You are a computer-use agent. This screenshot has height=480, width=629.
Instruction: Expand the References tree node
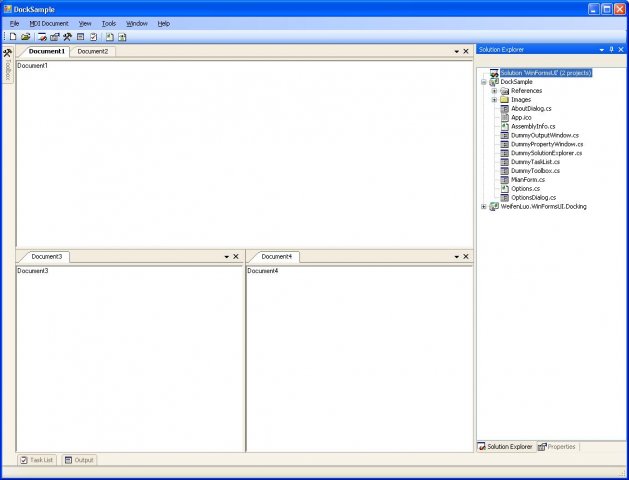[x=494, y=91]
